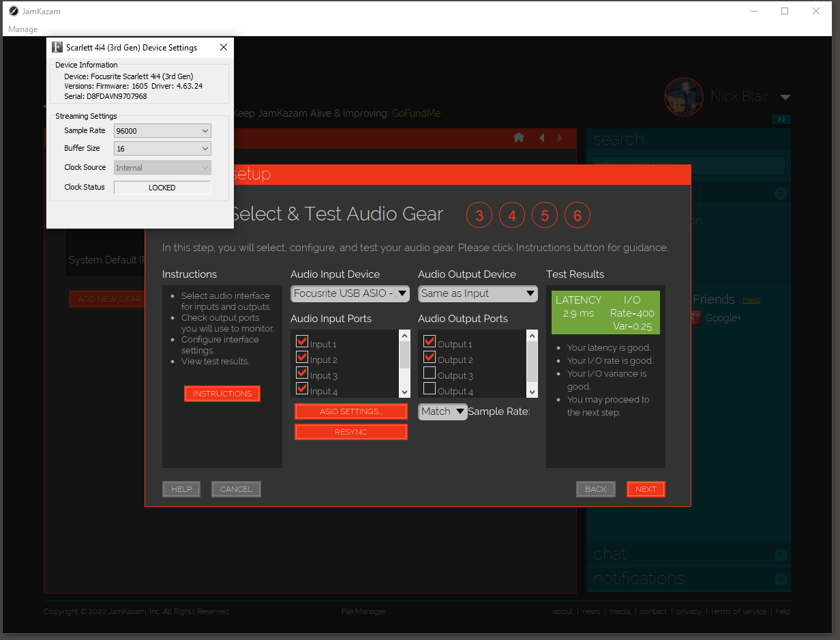Uncheck the Input 2 checkbox

(302, 358)
